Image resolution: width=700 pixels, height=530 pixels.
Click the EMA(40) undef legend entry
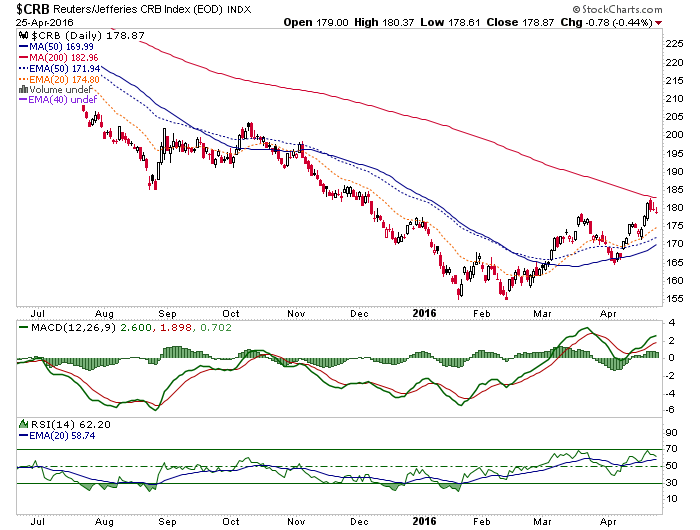62,100
